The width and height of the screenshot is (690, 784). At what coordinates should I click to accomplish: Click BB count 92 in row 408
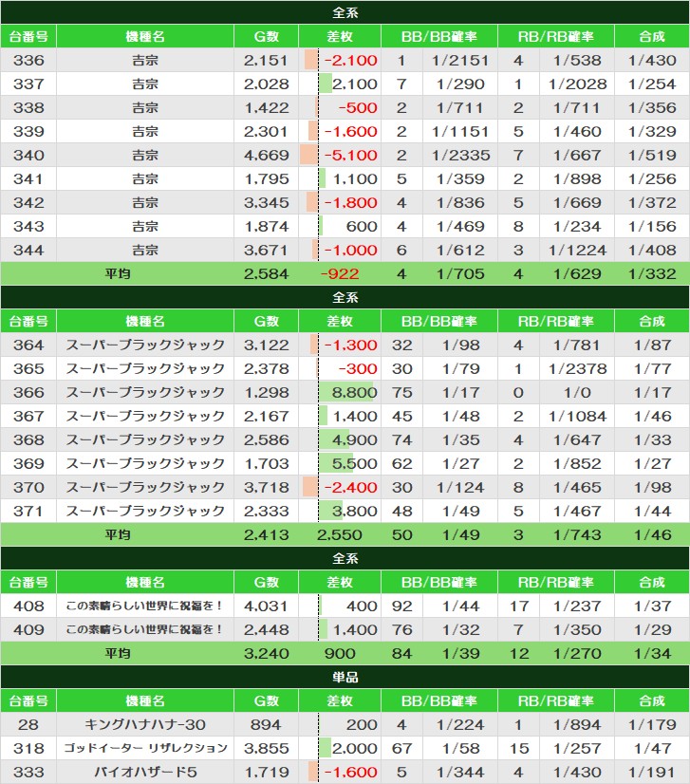402,606
